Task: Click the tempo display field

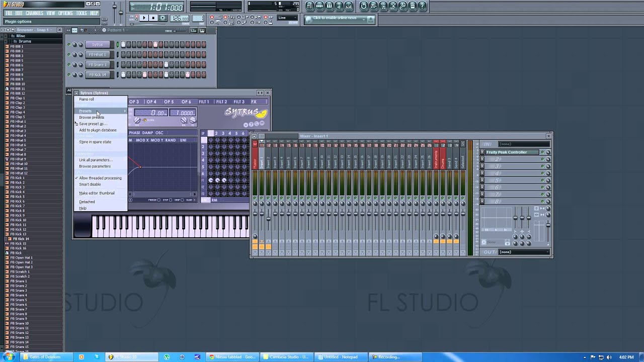Action: tap(180, 19)
